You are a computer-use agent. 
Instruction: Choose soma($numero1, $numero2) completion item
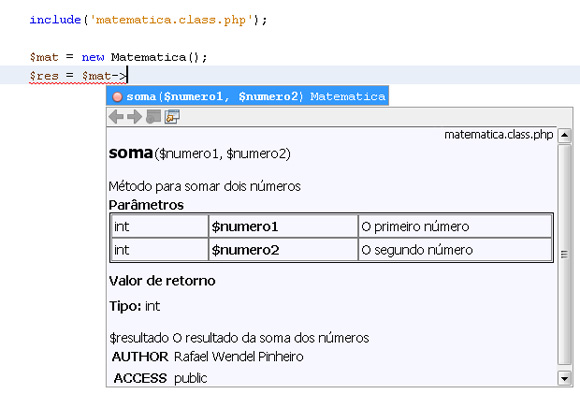pos(247,96)
